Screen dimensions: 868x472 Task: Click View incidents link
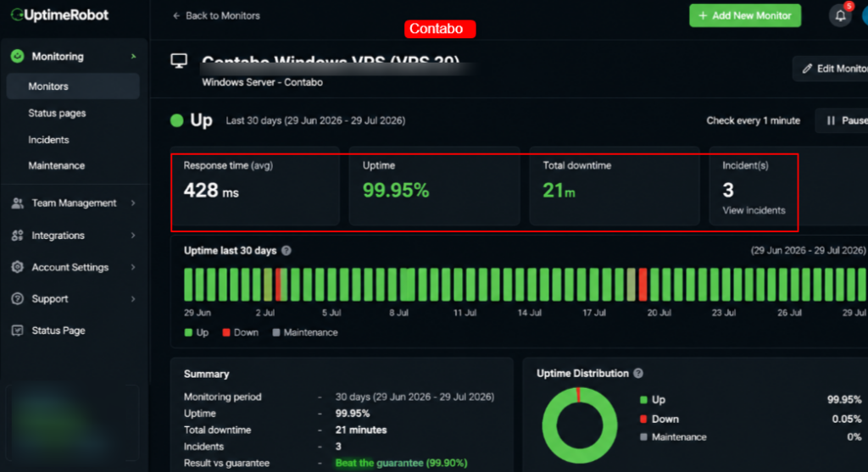754,210
